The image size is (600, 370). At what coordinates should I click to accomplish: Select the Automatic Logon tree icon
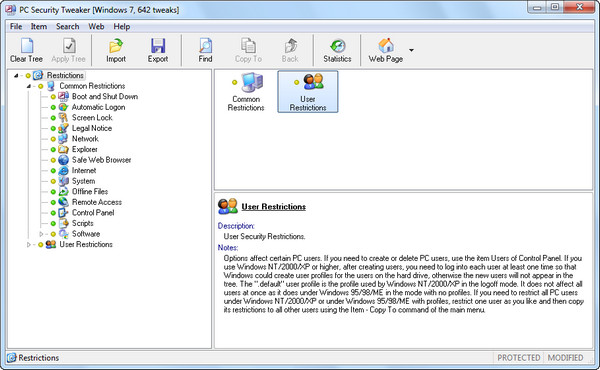point(63,107)
